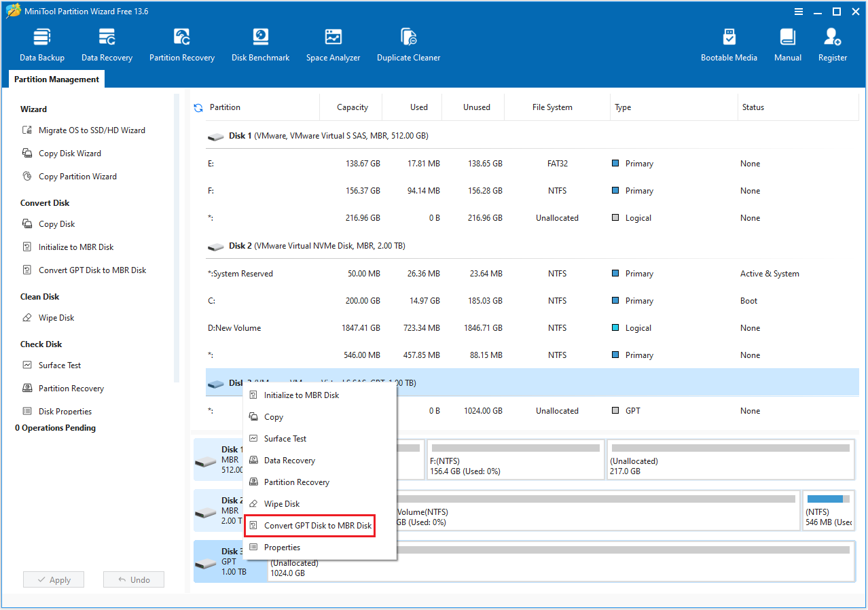Open the Bootable Media creator
This screenshot has height=610, width=868.
(x=729, y=43)
